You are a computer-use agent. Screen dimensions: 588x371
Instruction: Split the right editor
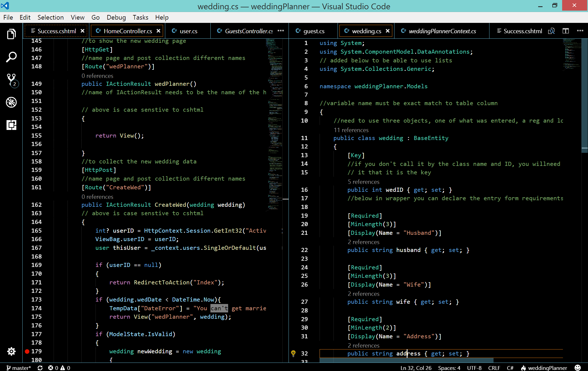566,31
